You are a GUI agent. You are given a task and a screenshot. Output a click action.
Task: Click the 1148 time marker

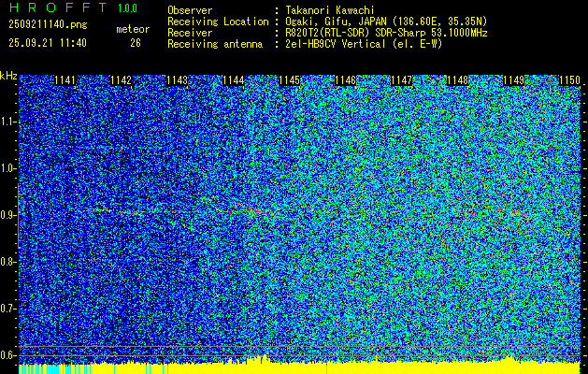click(x=458, y=80)
